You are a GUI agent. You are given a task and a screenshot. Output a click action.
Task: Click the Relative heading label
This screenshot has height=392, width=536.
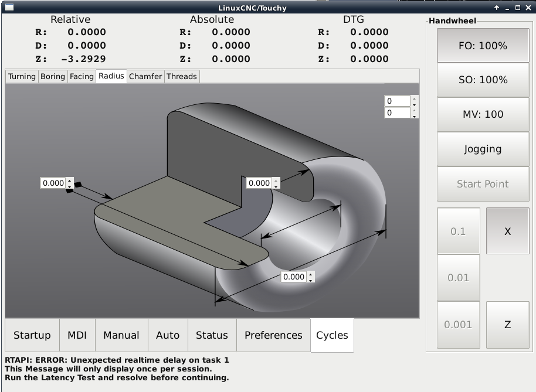[70, 19]
